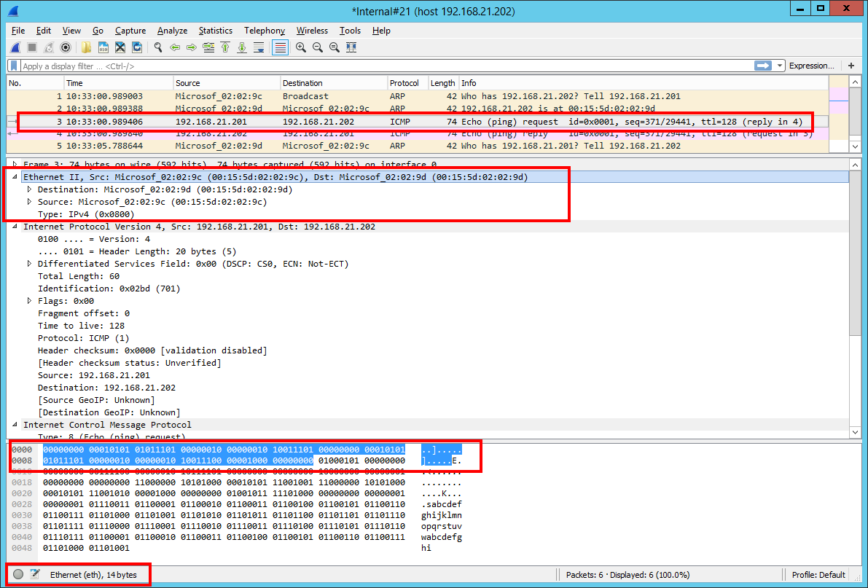The width and height of the screenshot is (868, 588).
Task: Start capturing packets with the shark fin icon
Action: click(x=15, y=47)
